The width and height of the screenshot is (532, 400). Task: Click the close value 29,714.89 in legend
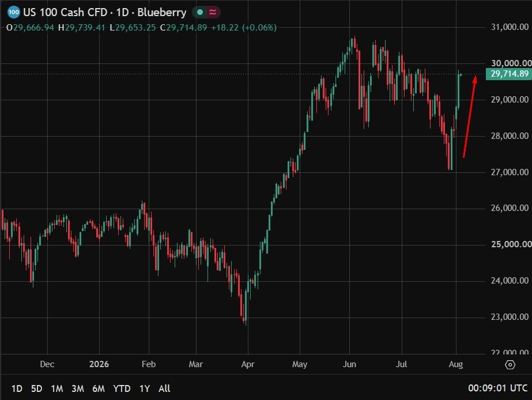[x=186, y=28]
